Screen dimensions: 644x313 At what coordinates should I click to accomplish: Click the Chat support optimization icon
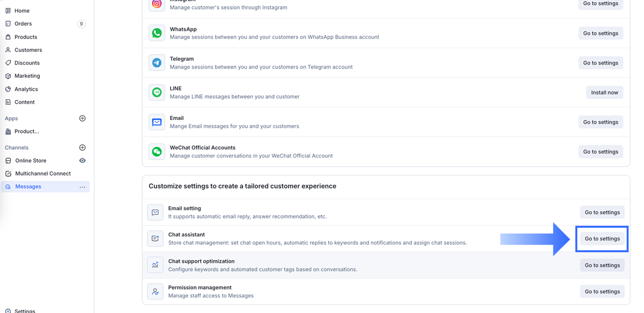[155, 265]
